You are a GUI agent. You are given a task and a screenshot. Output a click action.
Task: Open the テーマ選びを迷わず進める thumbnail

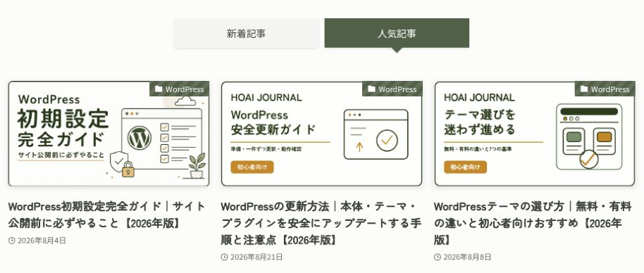coord(535,134)
